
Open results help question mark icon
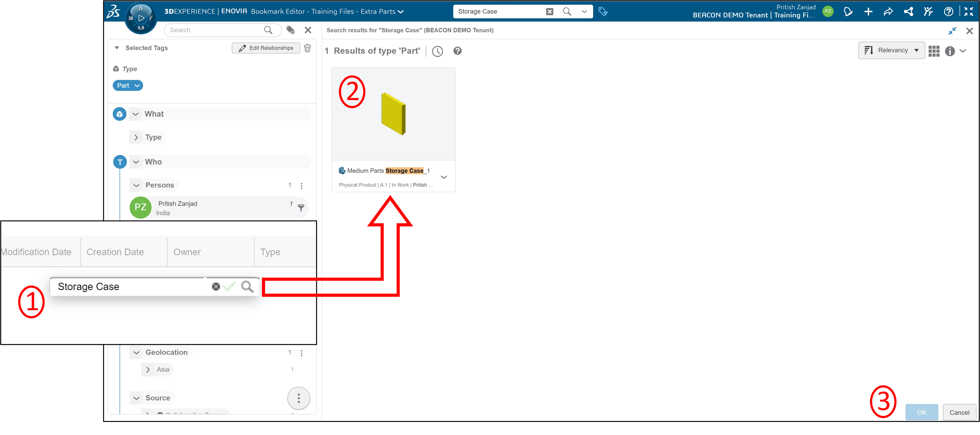457,51
